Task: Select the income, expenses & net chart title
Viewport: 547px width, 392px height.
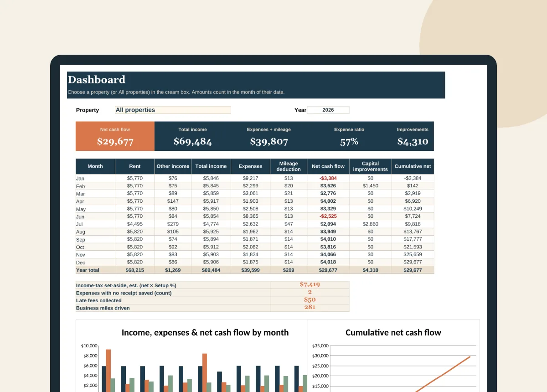Action: tap(205, 332)
